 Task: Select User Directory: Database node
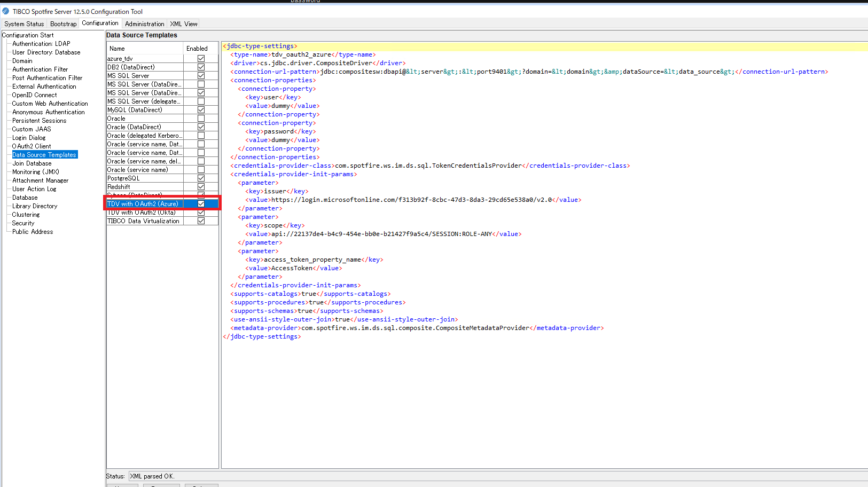tap(46, 52)
